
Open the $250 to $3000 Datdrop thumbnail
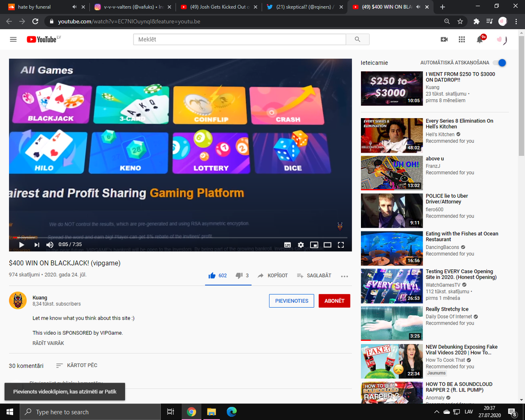pyautogui.click(x=391, y=88)
